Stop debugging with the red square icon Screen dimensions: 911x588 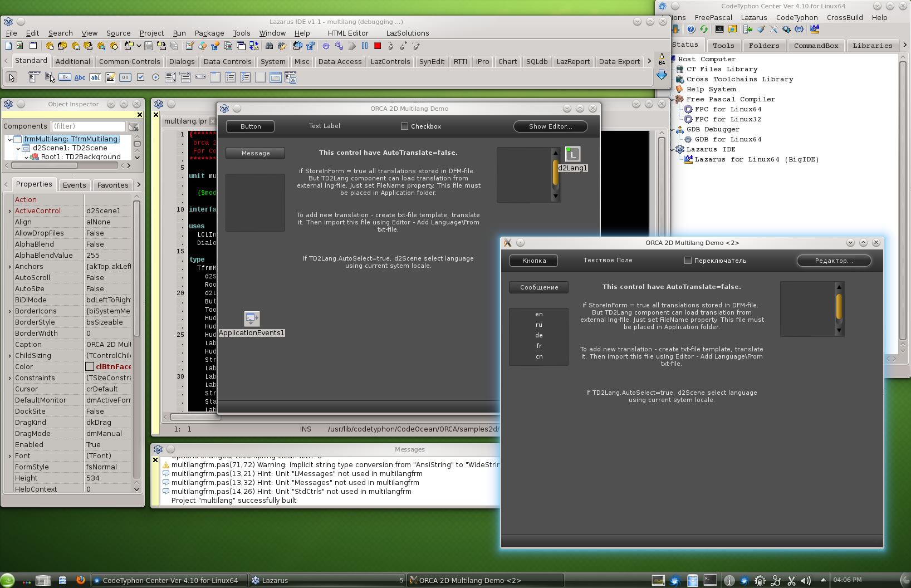point(378,46)
